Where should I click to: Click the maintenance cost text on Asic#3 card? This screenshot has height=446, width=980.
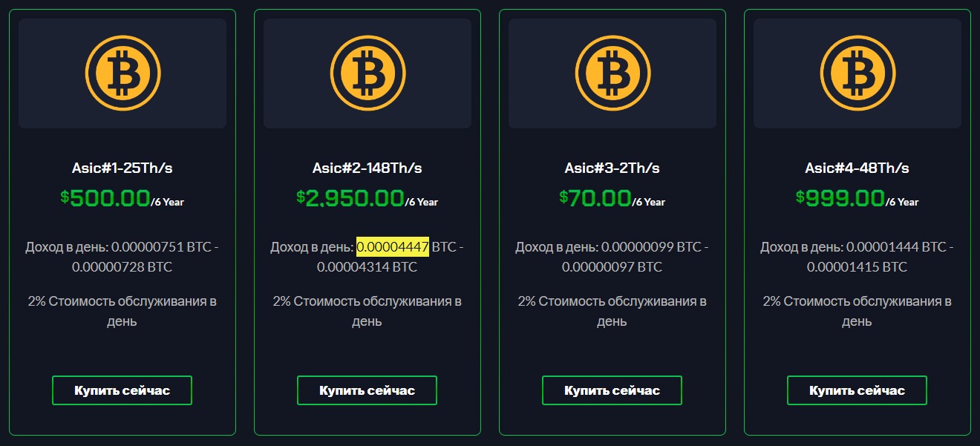(612, 311)
